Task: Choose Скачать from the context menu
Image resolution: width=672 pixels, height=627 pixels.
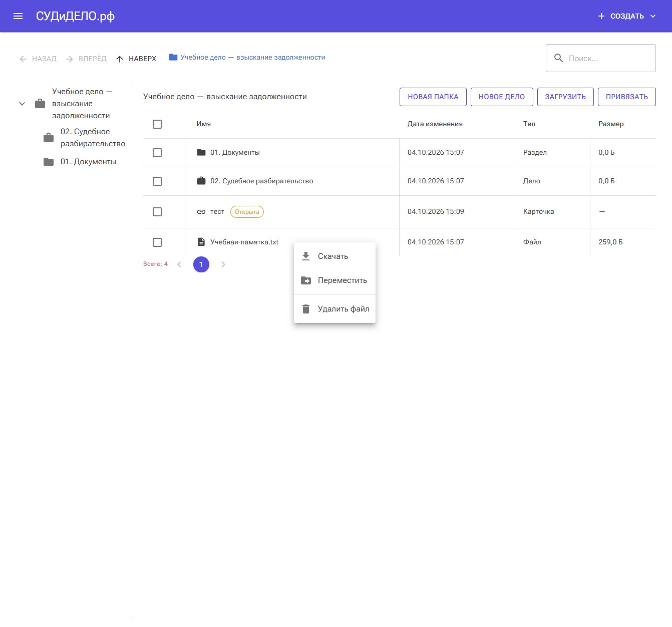Action: (334, 256)
